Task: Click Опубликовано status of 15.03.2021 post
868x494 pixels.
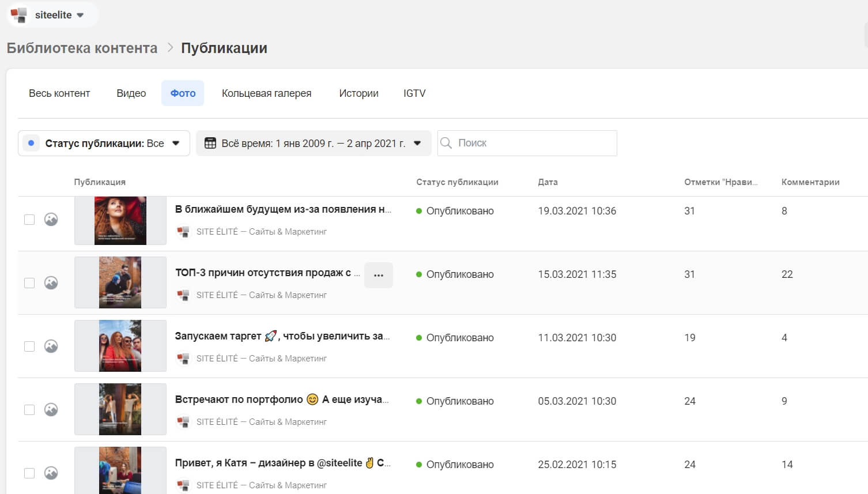Action: tap(455, 274)
